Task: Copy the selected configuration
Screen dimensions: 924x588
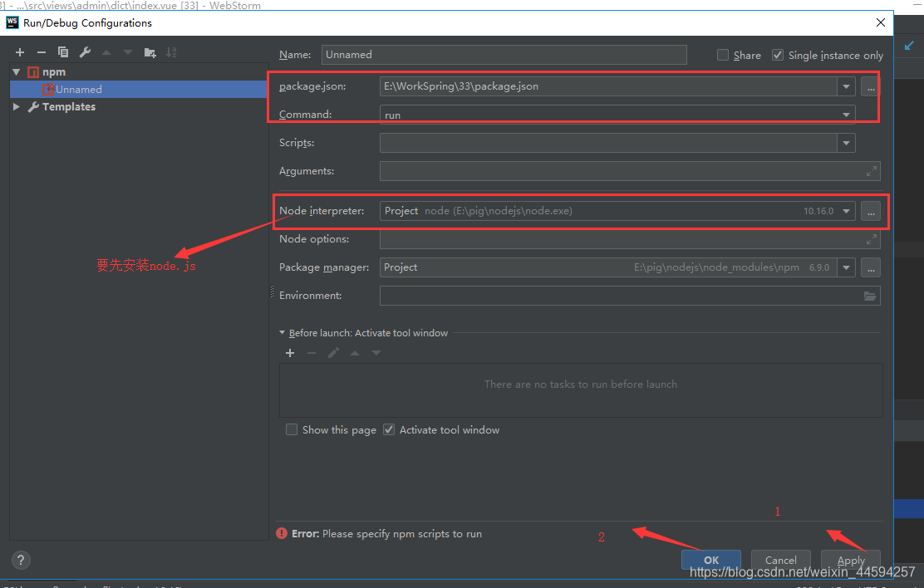Action: click(x=63, y=52)
